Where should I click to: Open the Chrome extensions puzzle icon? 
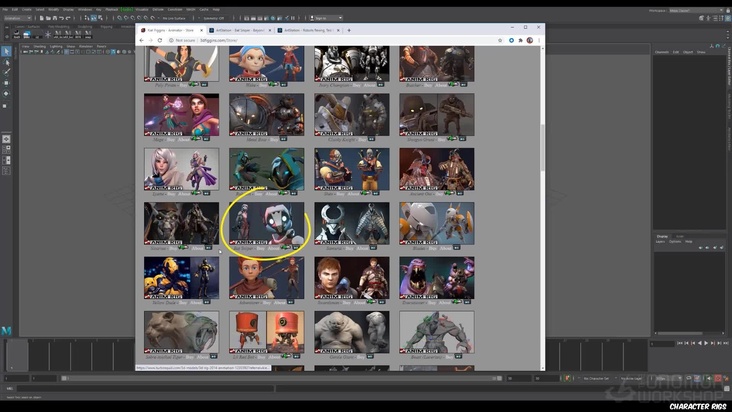[519, 40]
